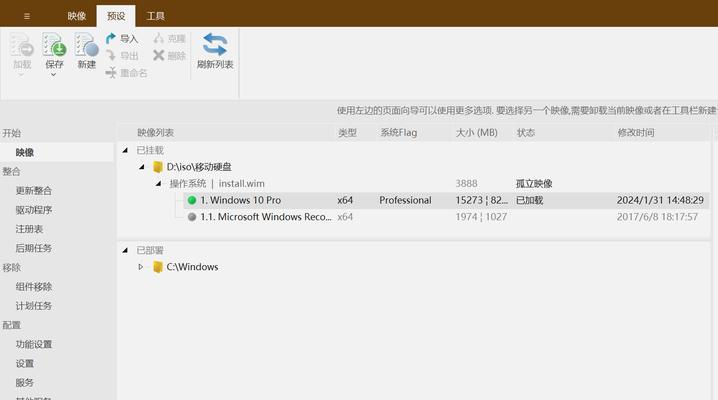Click the 1974 ¦ 1027 size value
The width and height of the screenshot is (718, 400).
click(481, 217)
